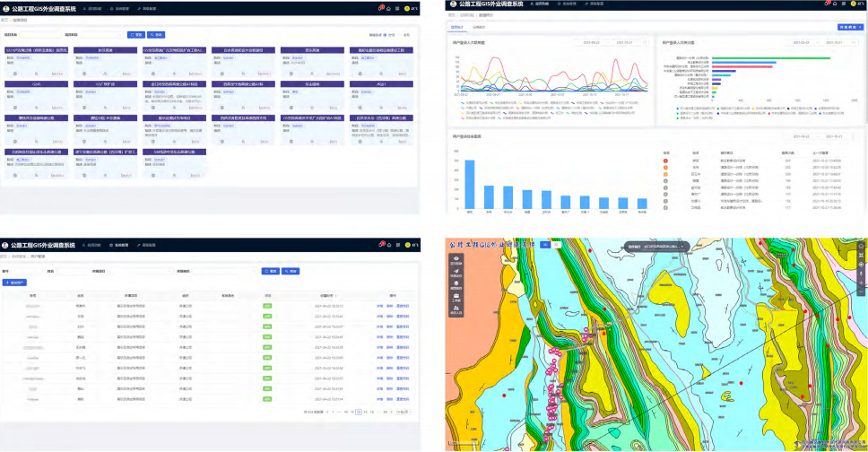The height and width of the screenshot is (452, 868).
Task: Click the blue add user button above the table
Action: point(15,282)
